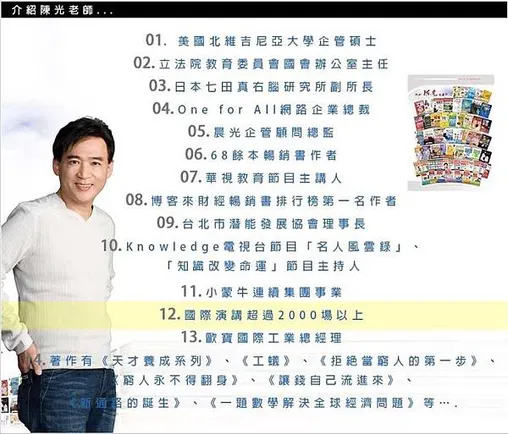Screen dimensions: 508x434
Task: Select line 07 華視教育節目主講人
Action: 261,178
